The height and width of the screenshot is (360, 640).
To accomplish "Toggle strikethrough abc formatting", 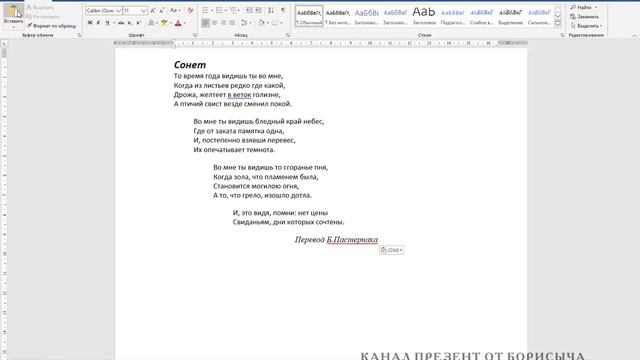I will point(121,23).
